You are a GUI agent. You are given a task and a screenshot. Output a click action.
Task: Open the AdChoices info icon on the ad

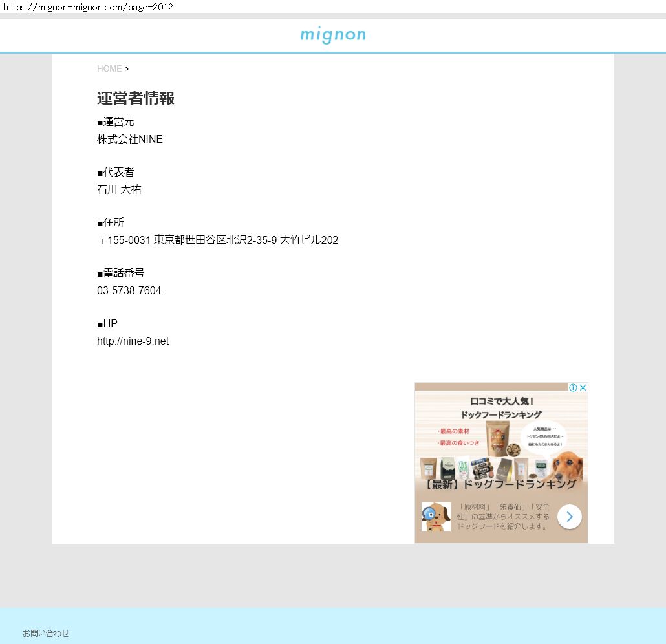coord(573,388)
